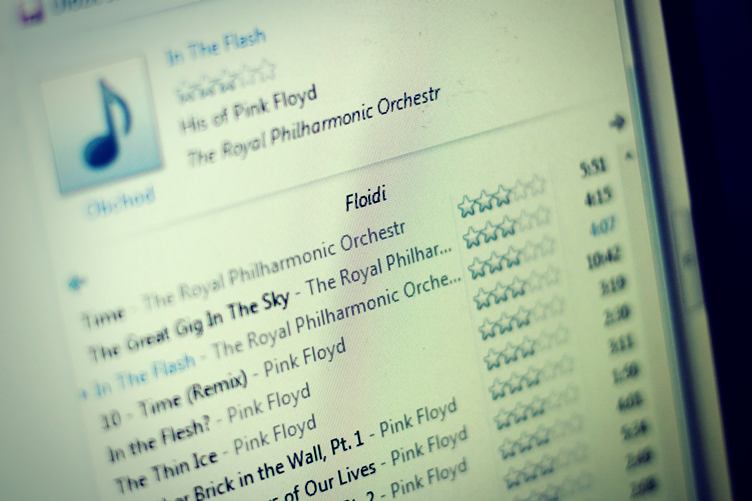
Task: Set star rating beside the 4:15 duration
Action: point(506,222)
